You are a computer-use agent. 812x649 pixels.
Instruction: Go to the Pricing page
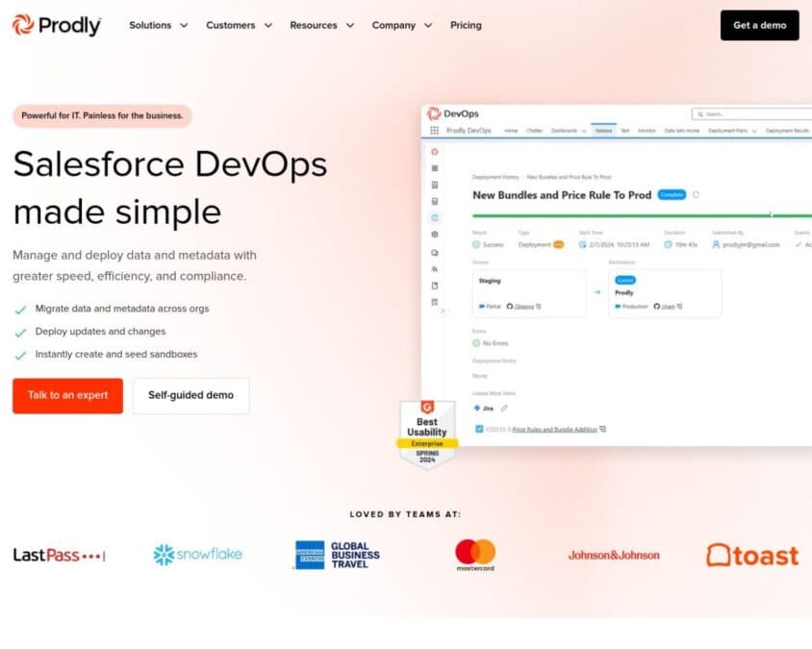tap(466, 25)
